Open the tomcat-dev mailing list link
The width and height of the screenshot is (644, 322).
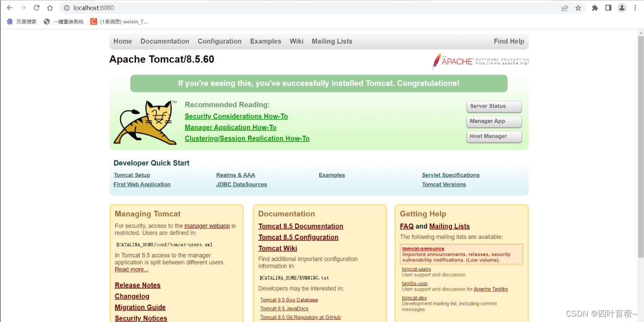tap(414, 298)
